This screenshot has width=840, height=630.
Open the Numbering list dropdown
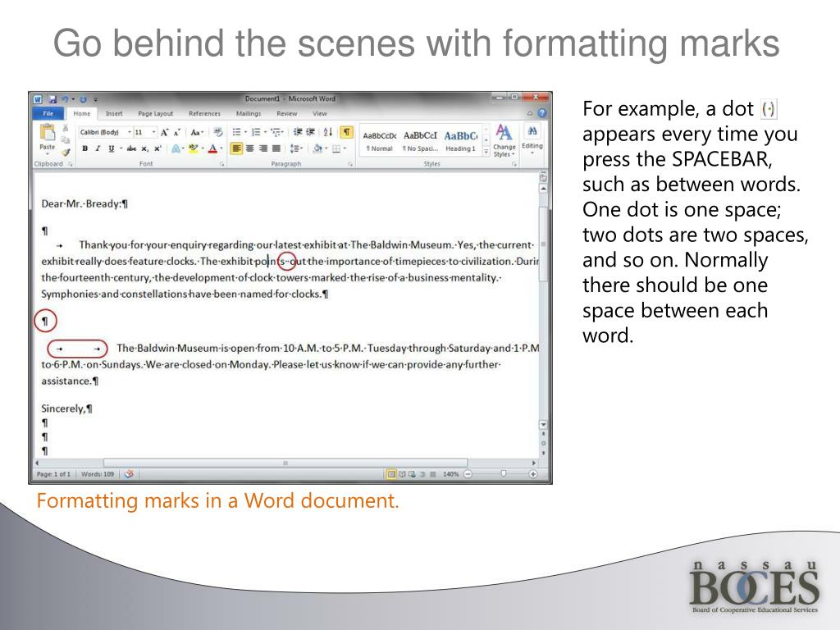(x=265, y=132)
